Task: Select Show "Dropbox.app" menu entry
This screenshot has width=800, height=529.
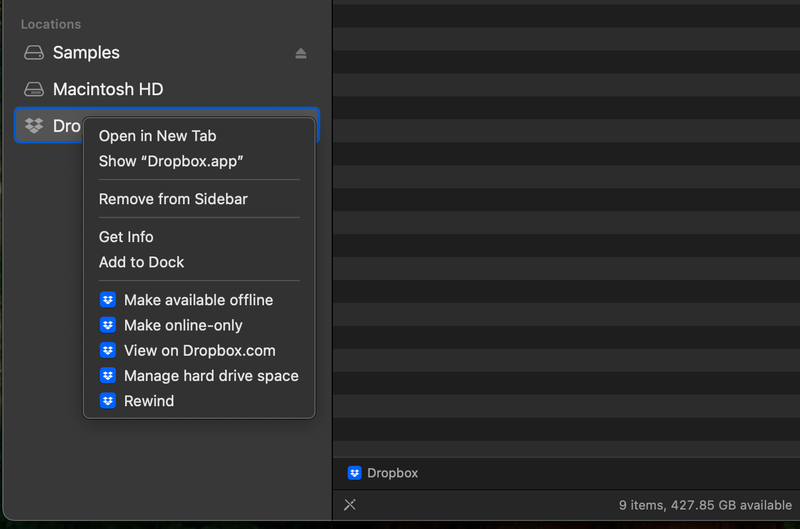Action: pos(171,161)
